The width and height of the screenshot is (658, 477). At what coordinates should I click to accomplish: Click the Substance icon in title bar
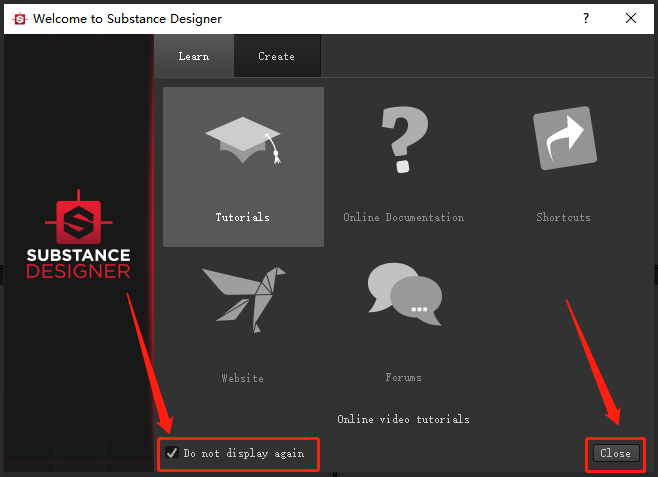coord(20,19)
